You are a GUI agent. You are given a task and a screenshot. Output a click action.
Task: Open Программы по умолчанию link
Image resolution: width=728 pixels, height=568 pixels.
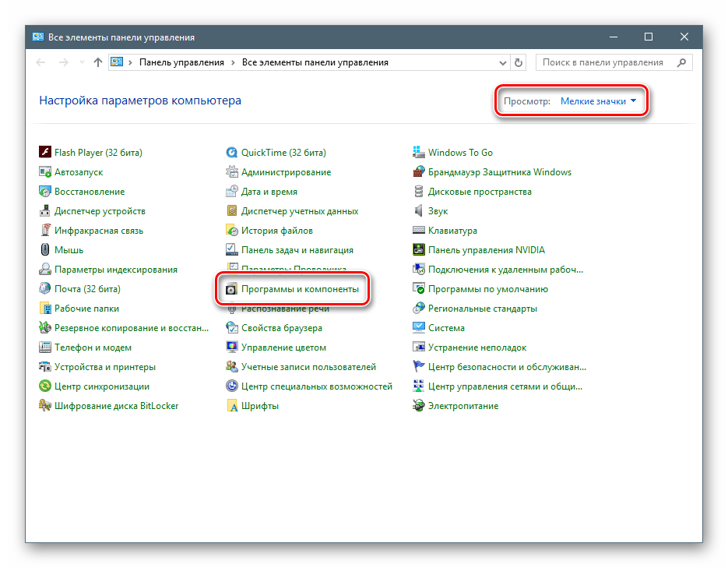(x=488, y=289)
